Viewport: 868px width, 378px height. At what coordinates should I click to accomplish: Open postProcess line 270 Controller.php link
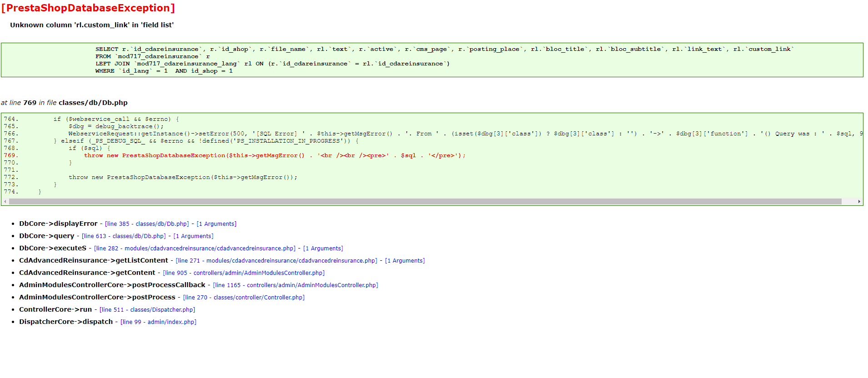pos(244,298)
